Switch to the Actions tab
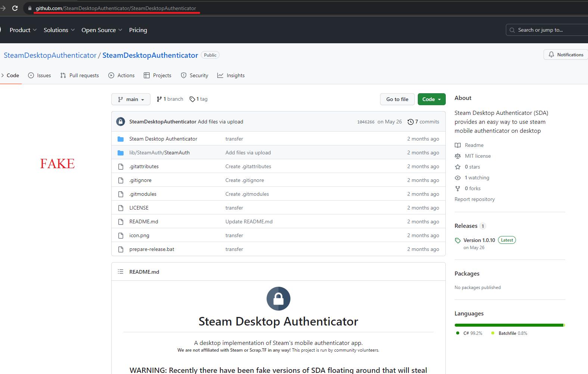Image resolution: width=588 pixels, height=374 pixels. [121, 75]
